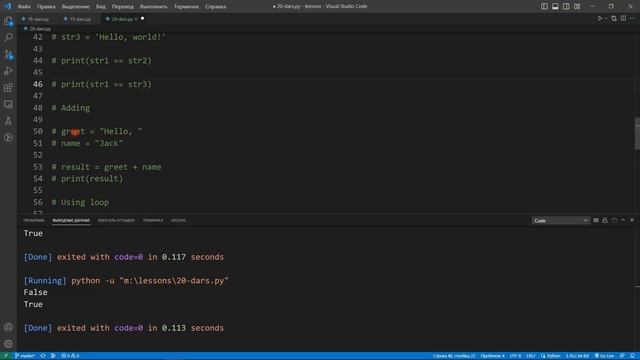Open editor More Actions ellipsis
The width and height of the screenshot is (640, 360).
(632, 19)
